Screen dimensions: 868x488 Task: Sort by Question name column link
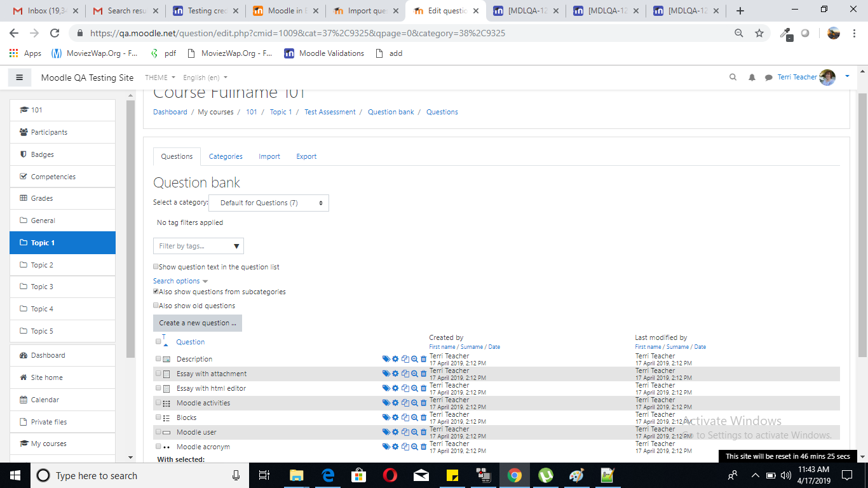click(190, 342)
